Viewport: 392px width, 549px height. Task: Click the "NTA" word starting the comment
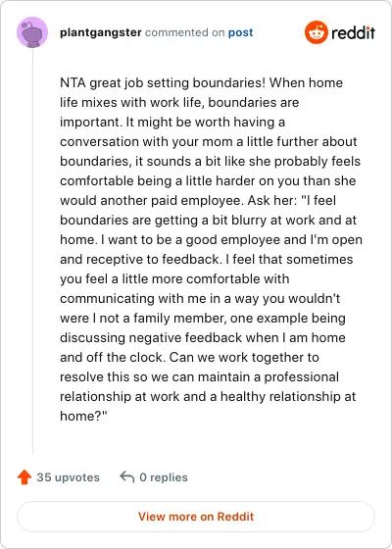[73, 83]
